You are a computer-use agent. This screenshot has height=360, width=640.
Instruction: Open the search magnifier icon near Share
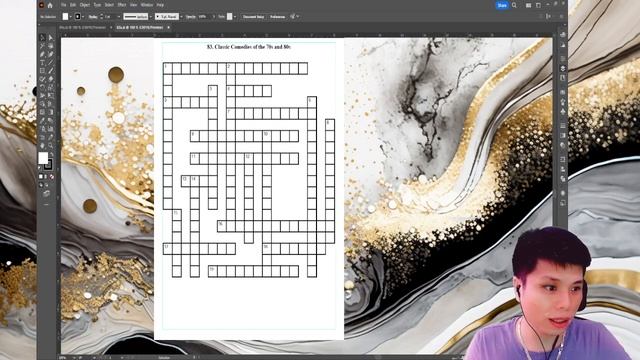pyautogui.click(x=514, y=5)
